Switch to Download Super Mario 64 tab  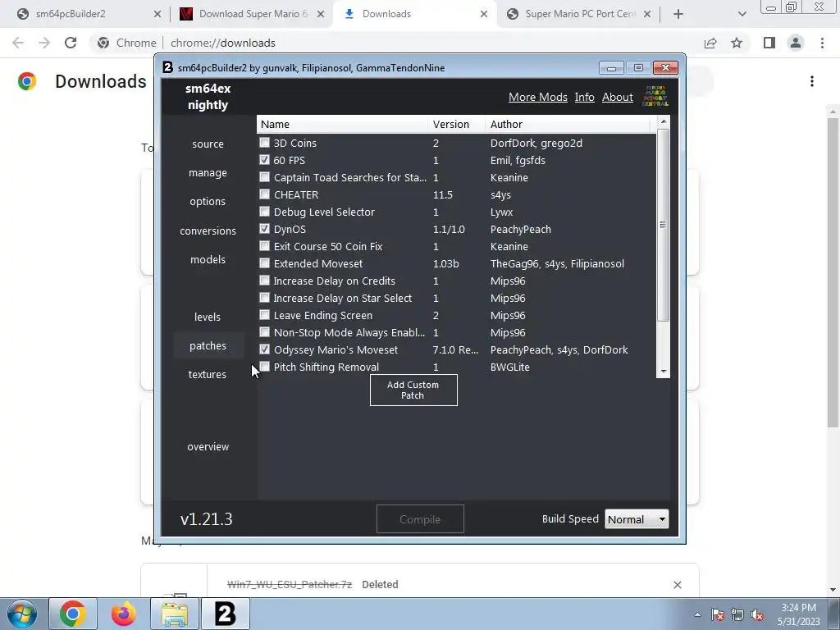click(252, 14)
